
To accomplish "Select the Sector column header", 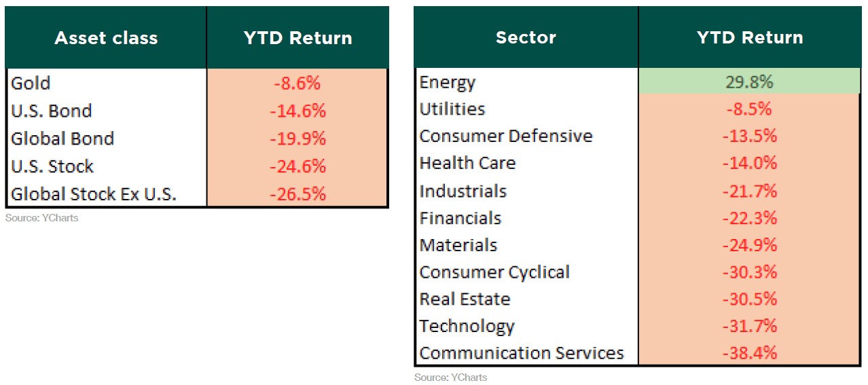I will coord(526,37).
